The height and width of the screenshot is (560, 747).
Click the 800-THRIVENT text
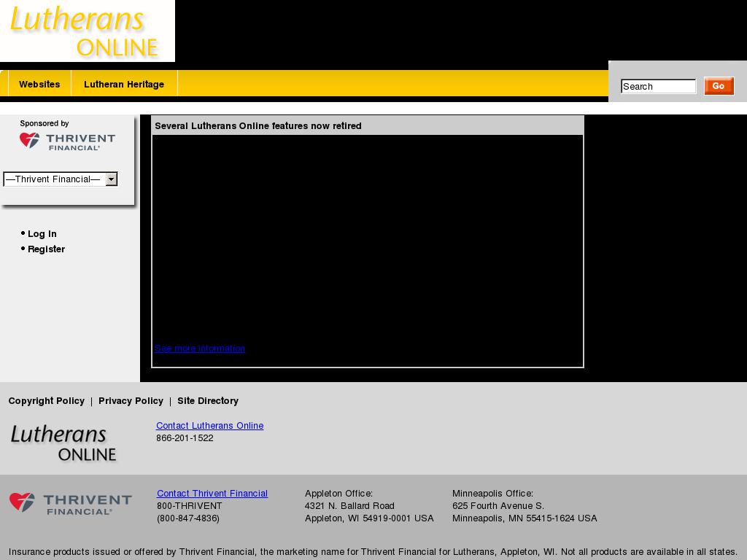[x=190, y=506]
